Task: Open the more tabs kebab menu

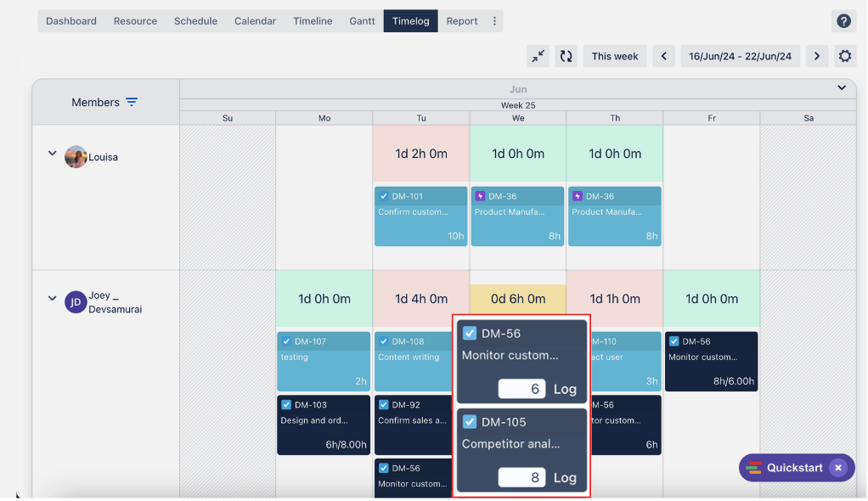Action: (494, 21)
